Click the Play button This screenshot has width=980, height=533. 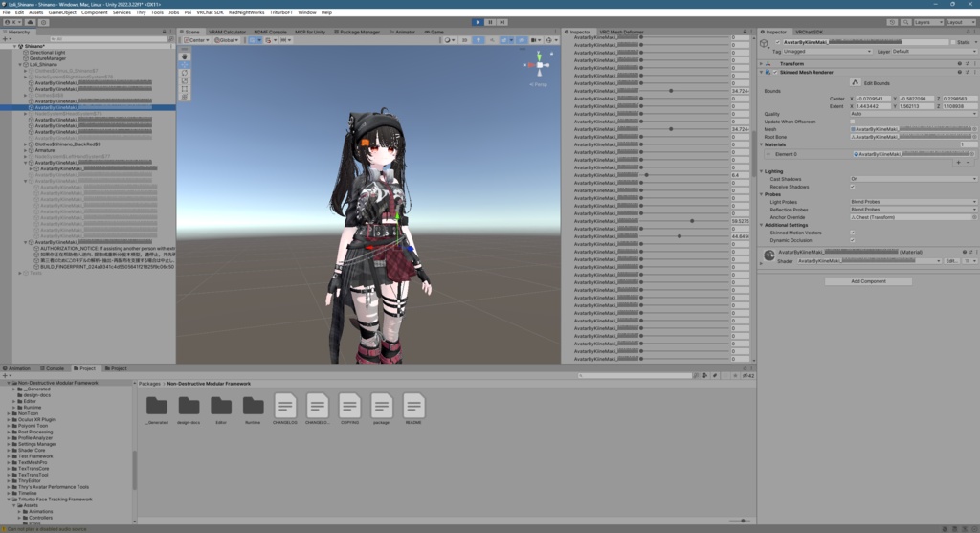click(x=478, y=22)
